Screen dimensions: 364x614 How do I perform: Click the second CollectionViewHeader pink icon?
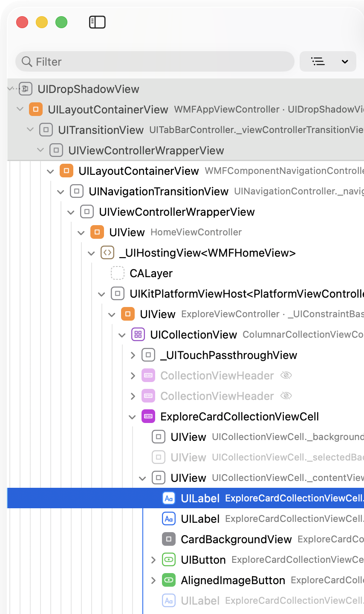[148, 396]
